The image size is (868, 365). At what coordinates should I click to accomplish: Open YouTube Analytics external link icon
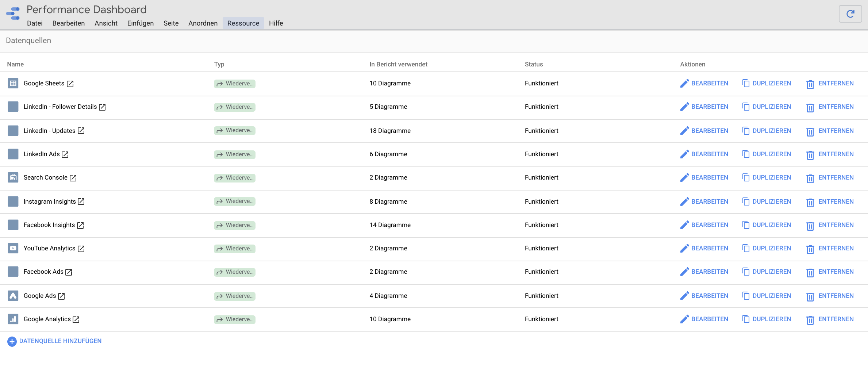81,249
